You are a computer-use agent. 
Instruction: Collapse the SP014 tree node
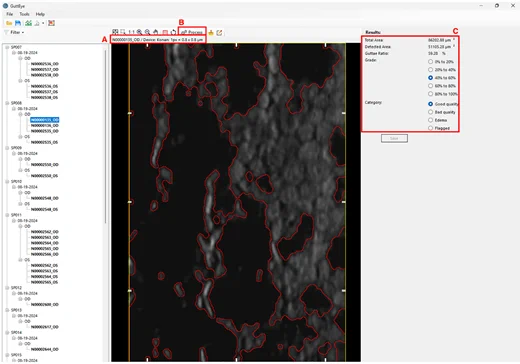(x=7, y=332)
